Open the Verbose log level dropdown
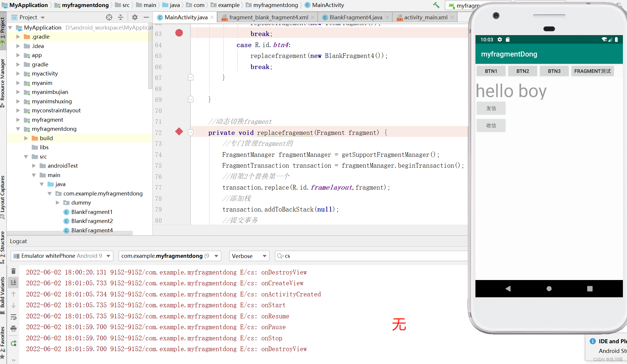This screenshot has width=627, height=364. pyautogui.click(x=249, y=256)
